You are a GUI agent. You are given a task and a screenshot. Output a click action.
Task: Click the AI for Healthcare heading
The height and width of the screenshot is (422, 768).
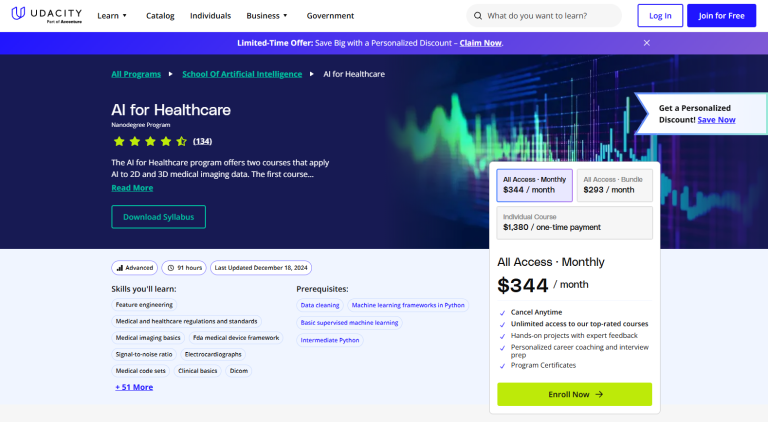171,110
